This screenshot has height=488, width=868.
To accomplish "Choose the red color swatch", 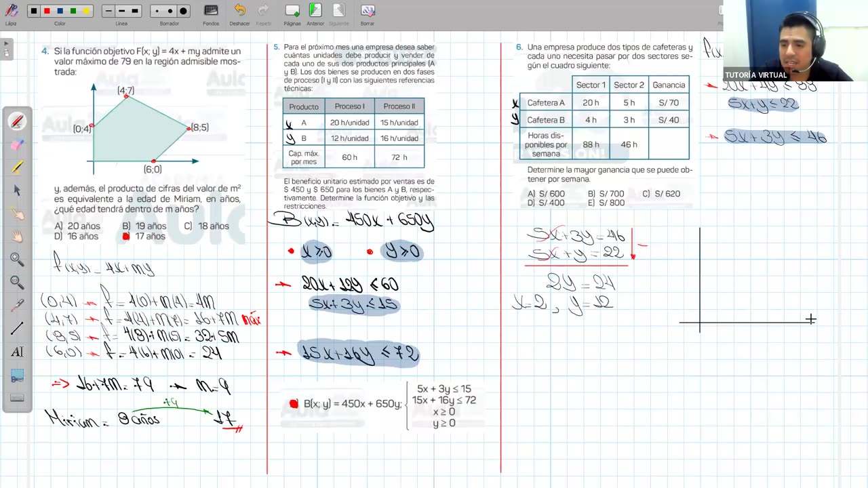I will [x=47, y=11].
